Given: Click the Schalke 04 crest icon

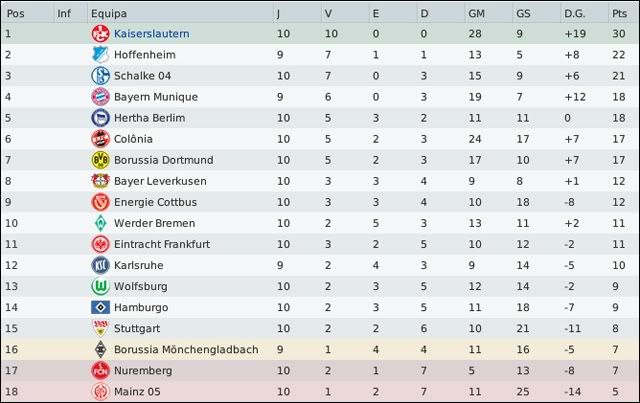Looking at the screenshot, I should pos(99,76).
